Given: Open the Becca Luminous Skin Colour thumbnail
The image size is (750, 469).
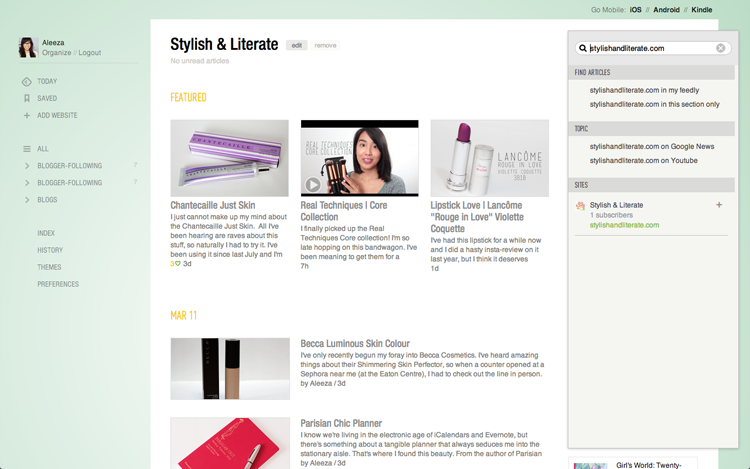Looking at the screenshot, I should [230, 369].
